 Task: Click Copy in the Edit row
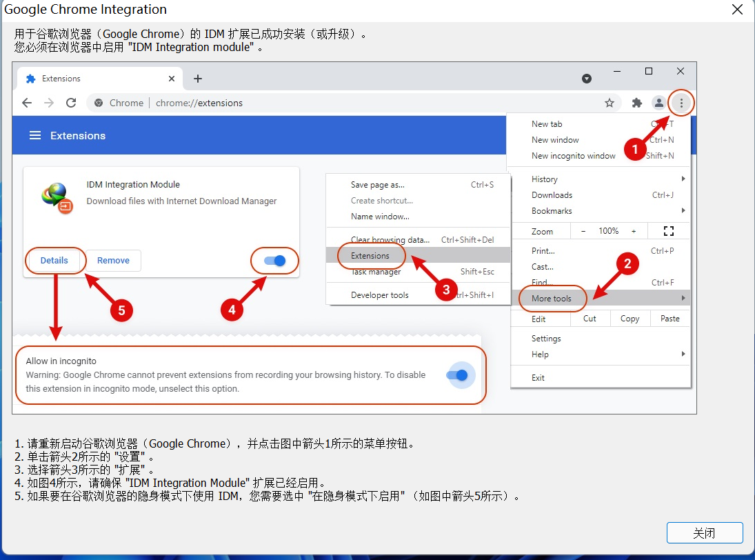[630, 319]
